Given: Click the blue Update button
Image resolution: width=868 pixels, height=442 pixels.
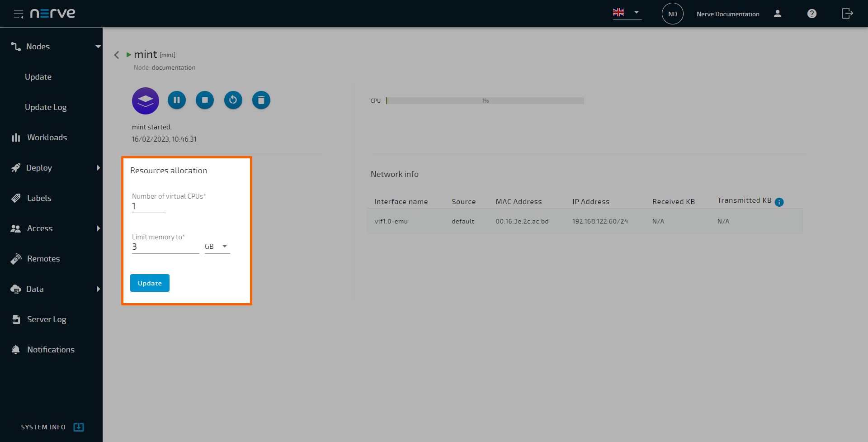Looking at the screenshot, I should pyautogui.click(x=150, y=283).
